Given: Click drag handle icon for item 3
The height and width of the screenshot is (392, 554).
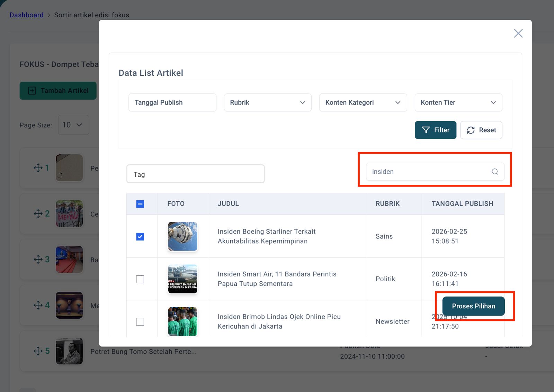Looking at the screenshot, I should pyautogui.click(x=38, y=259).
